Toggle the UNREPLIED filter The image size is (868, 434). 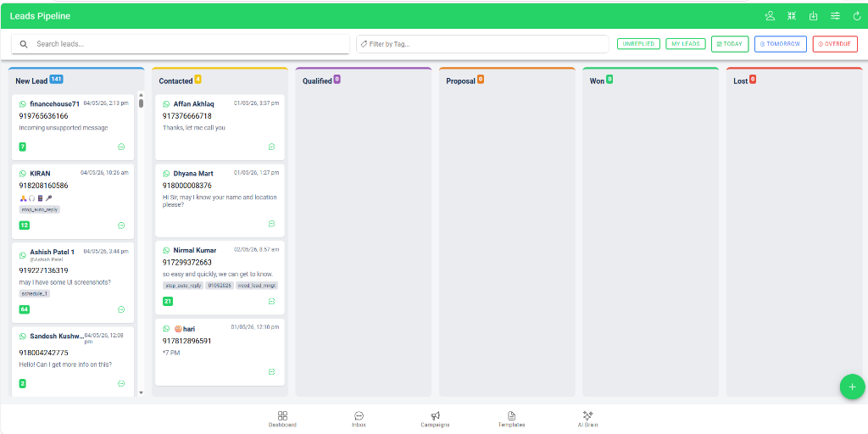pos(638,44)
